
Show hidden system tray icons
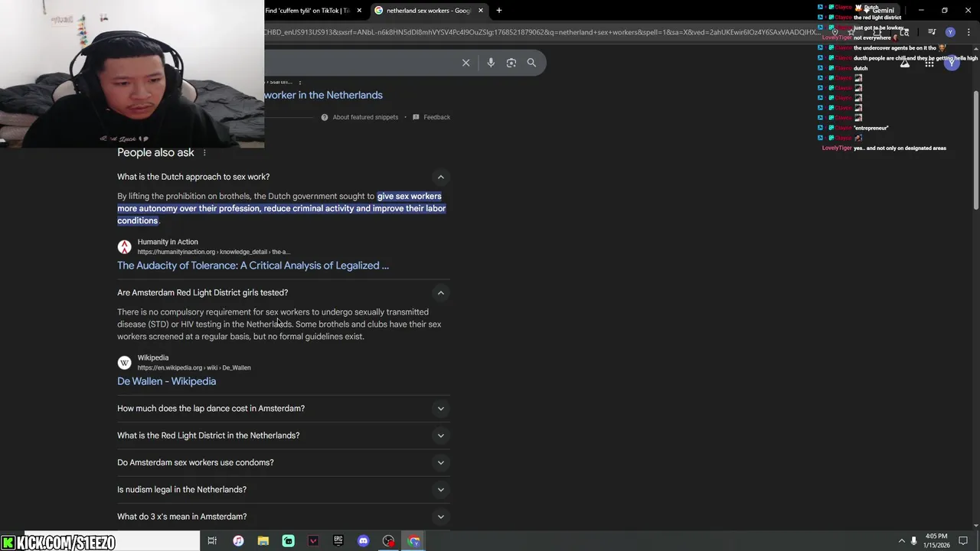coord(901,541)
